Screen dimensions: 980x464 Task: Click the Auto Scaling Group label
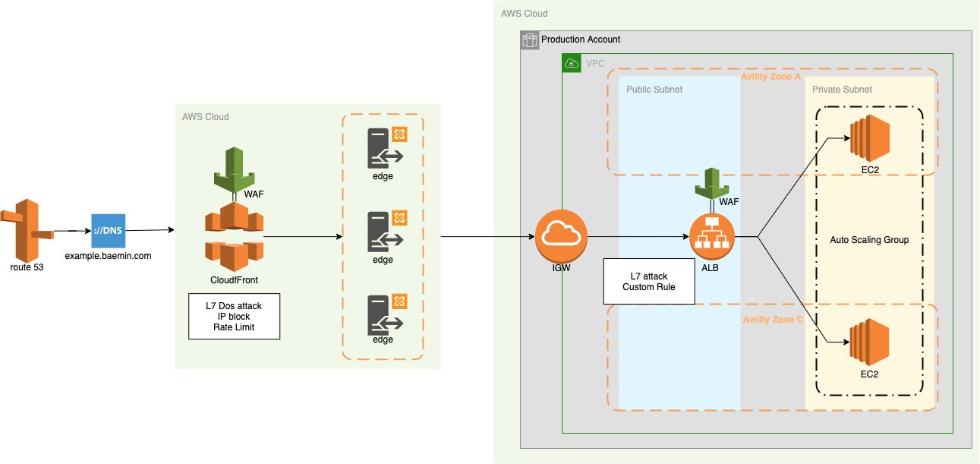pos(869,240)
